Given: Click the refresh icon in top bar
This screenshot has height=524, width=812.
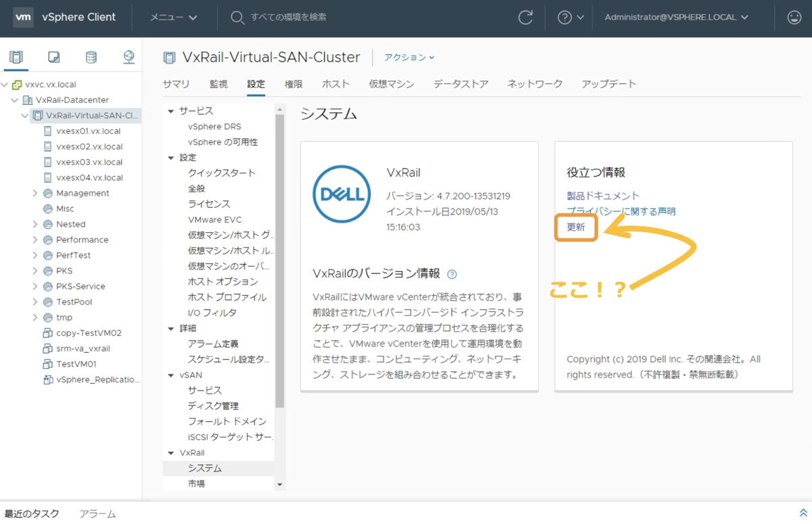Looking at the screenshot, I should [525, 18].
